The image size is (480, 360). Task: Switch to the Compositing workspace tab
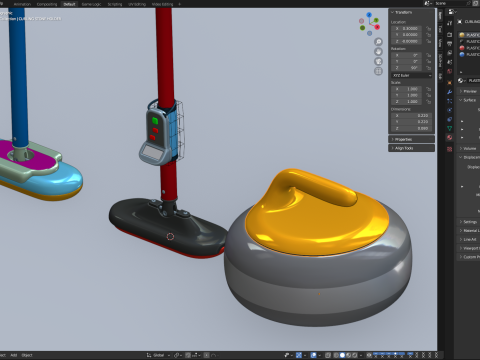pyautogui.click(x=47, y=4)
